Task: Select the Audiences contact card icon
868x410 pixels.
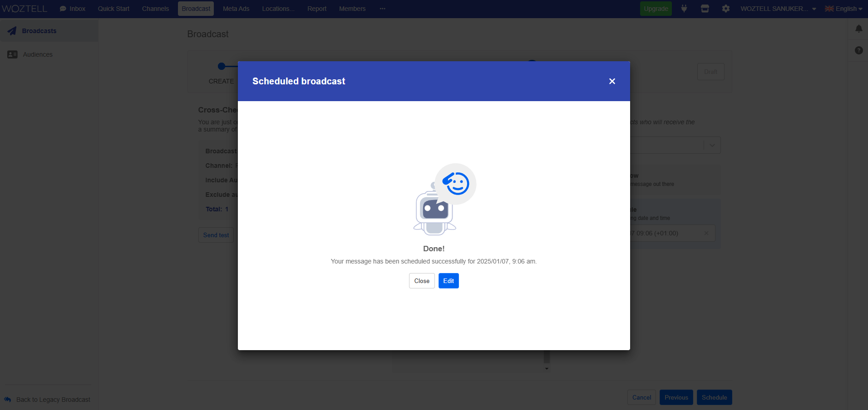Action: coord(12,54)
